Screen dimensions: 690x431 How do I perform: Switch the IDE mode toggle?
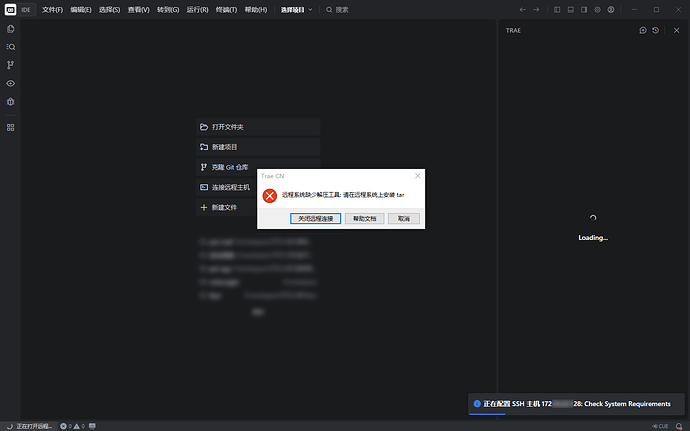tap(26, 10)
